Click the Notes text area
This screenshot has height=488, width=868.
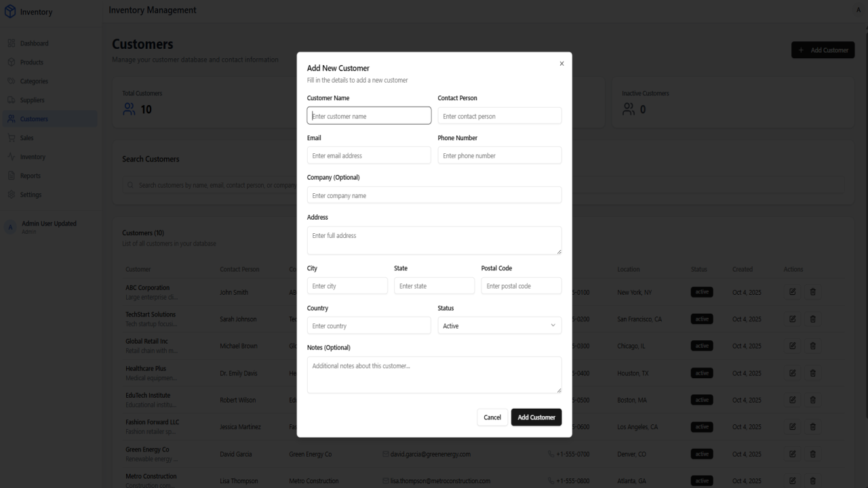click(x=435, y=375)
